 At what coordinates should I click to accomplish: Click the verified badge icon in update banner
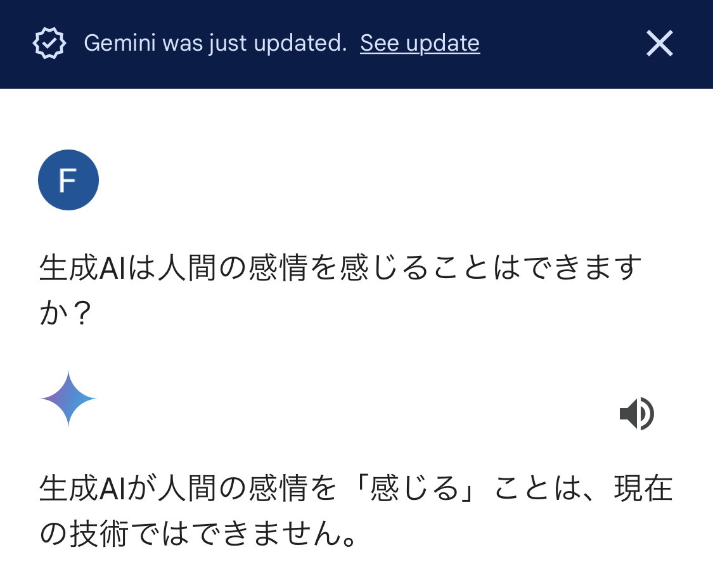tap(49, 44)
